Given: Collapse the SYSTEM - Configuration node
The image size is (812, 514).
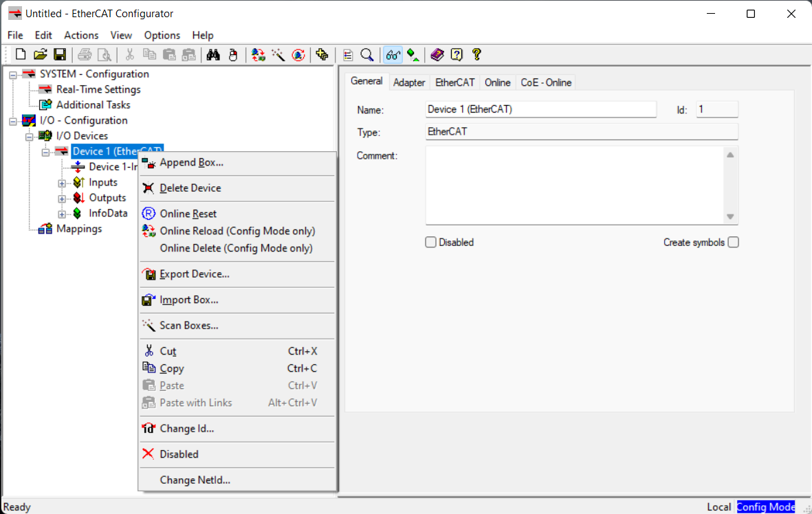Looking at the screenshot, I should (13, 74).
